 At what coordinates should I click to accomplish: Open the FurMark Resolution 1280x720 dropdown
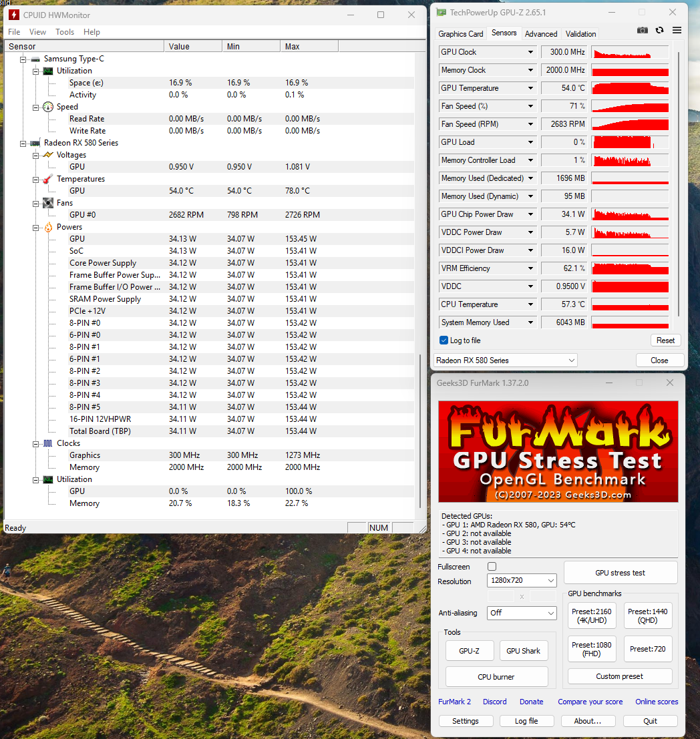(x=522, y=580)
